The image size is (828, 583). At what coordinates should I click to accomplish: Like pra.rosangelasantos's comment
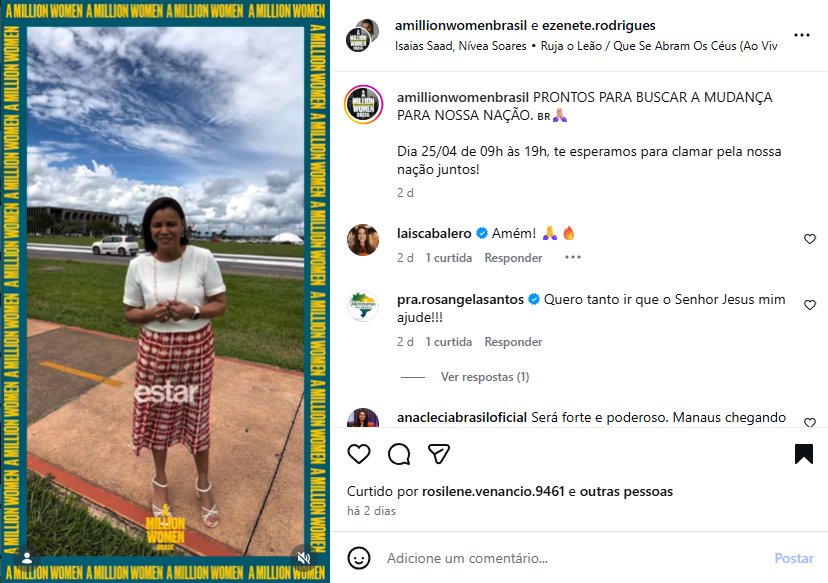click(x=810, y=305)
